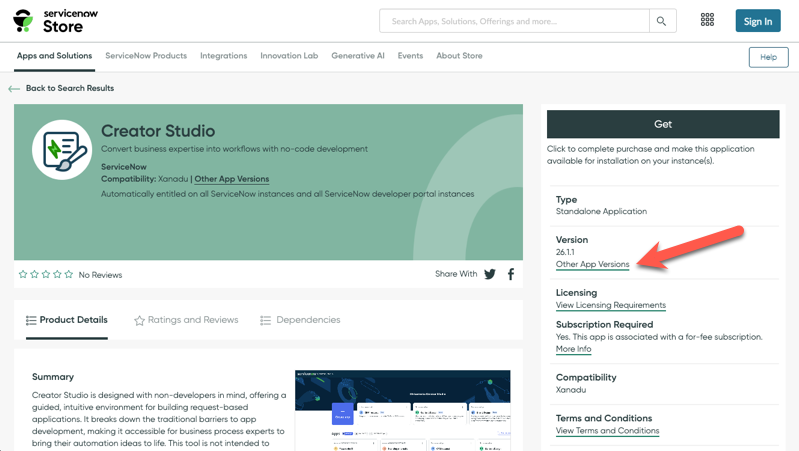Viewport: 799px width, 451px height.
Task: Click the Ratings and Reviews star icon
Action: coord(139,321)
